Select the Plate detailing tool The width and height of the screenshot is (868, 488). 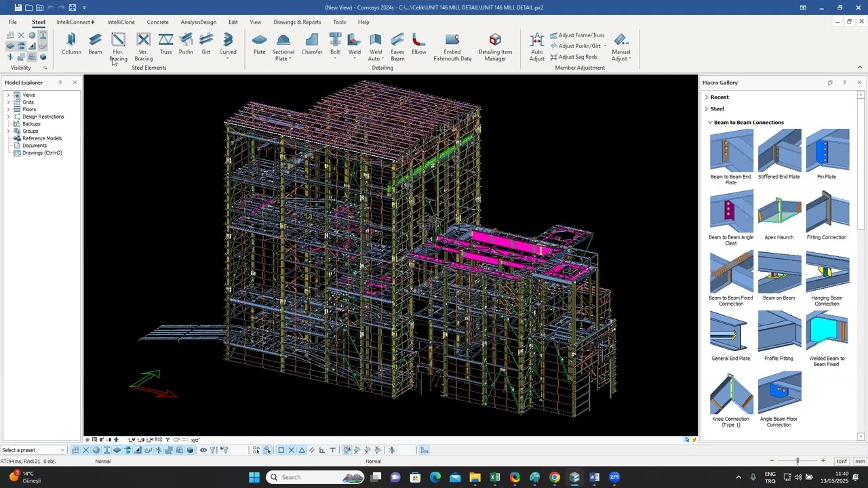[x=259, y=45]
